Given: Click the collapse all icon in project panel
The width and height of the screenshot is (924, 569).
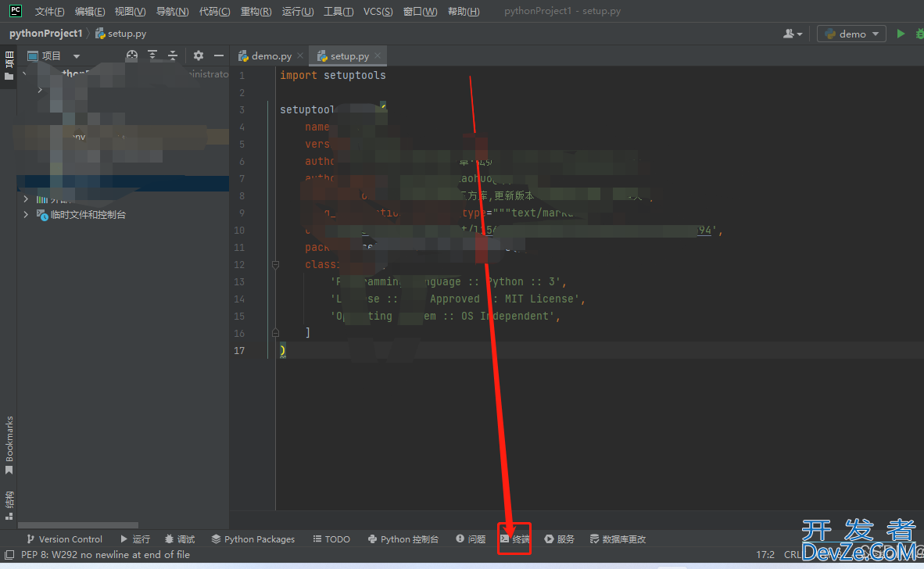Looking at the screenshot, I should pos(173,55).
